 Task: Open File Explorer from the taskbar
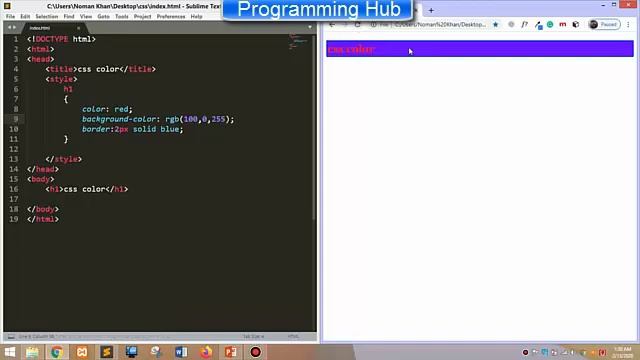click(x=32, y=352)
